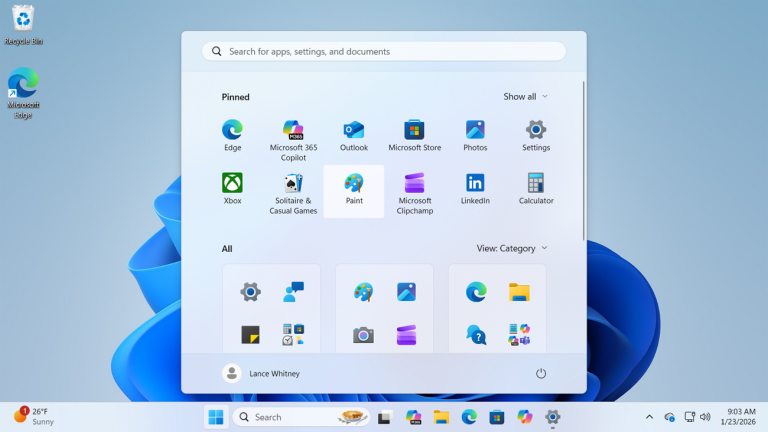Screen dimensions: 768x432
Task: Open the View: Category dropdown
Action: click(512, 248)
